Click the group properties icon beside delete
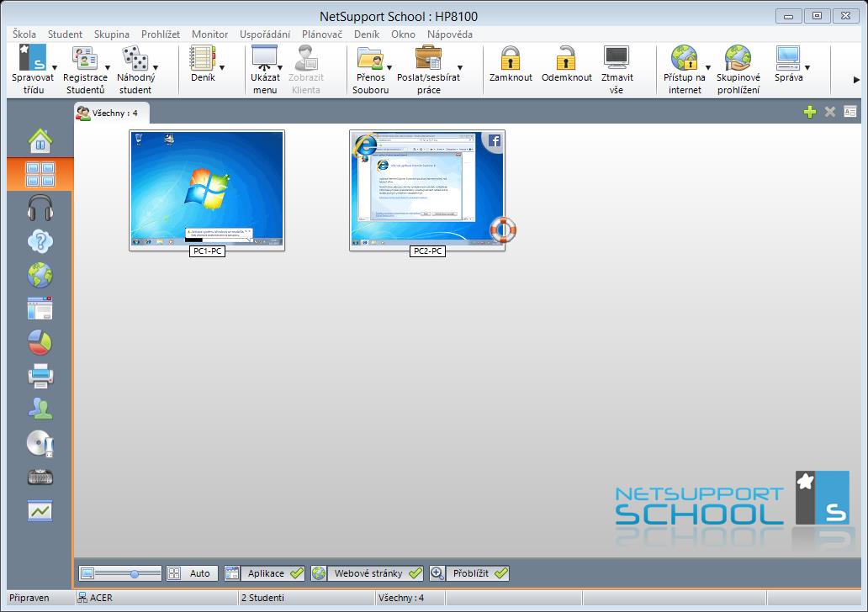This screenshot has height=612, width=868. pyautogui.click(x=849, y=112)
